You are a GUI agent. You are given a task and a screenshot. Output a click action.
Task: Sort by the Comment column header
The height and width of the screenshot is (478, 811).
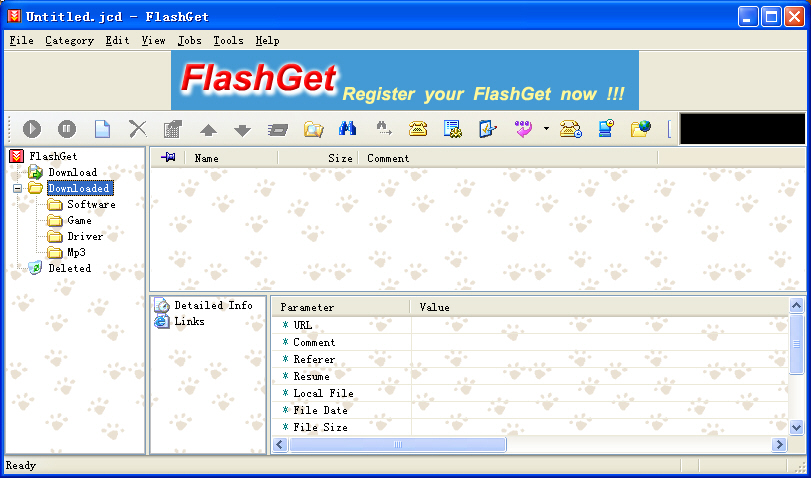tap(508, 158)
